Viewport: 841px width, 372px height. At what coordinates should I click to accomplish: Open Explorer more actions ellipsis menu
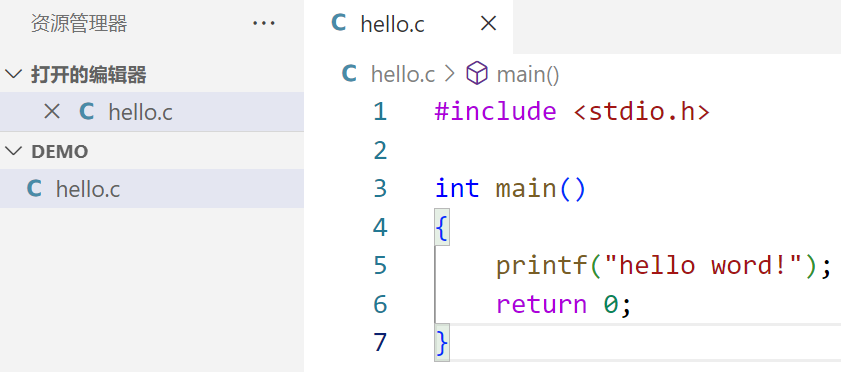point(263,24)
